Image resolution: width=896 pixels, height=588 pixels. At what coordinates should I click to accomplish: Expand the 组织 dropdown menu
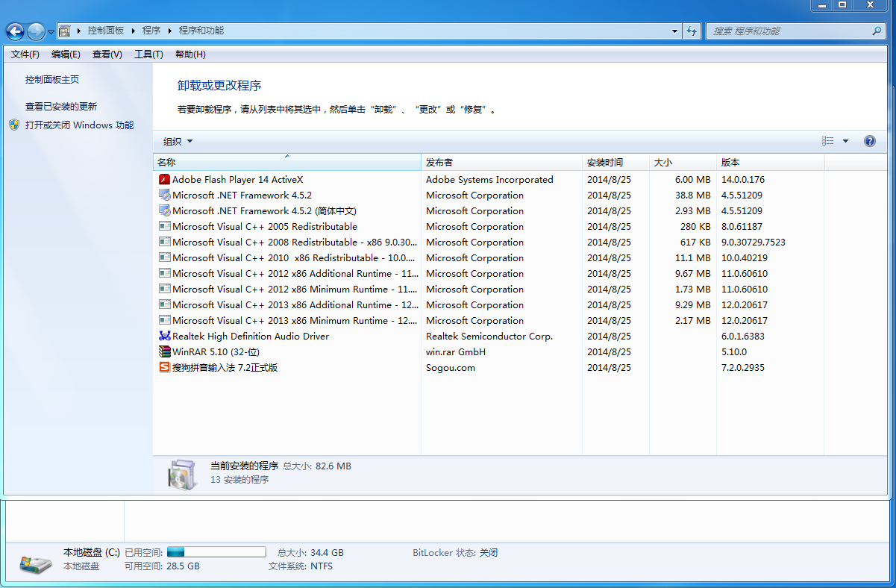[x=178, y=142]
